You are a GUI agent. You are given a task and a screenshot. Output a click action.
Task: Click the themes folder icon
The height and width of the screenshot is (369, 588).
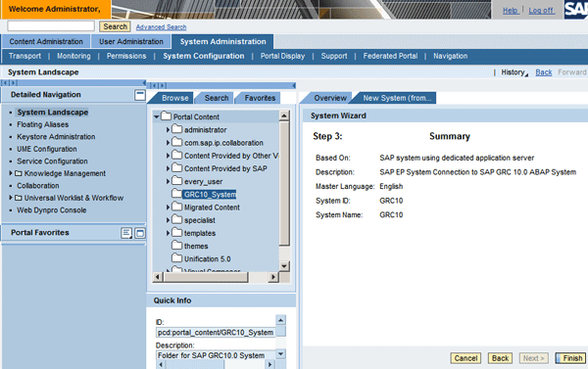tap(177, 246)
